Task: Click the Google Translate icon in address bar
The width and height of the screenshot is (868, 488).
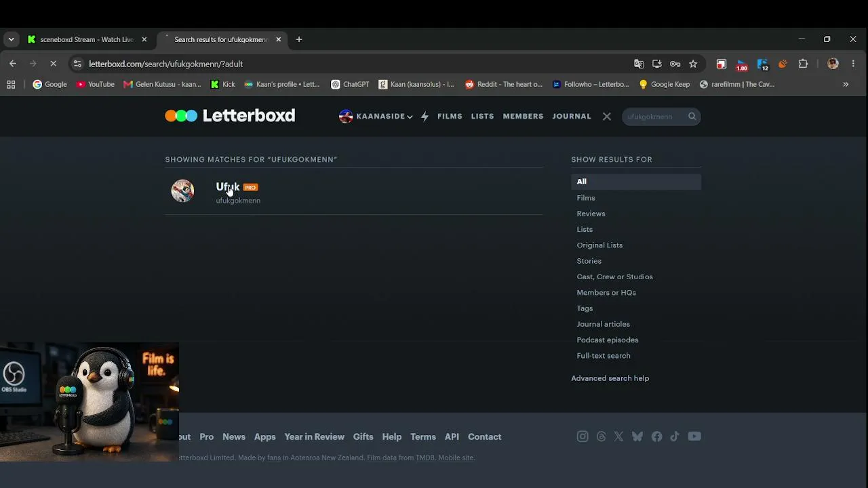Action: click(639, 64)
